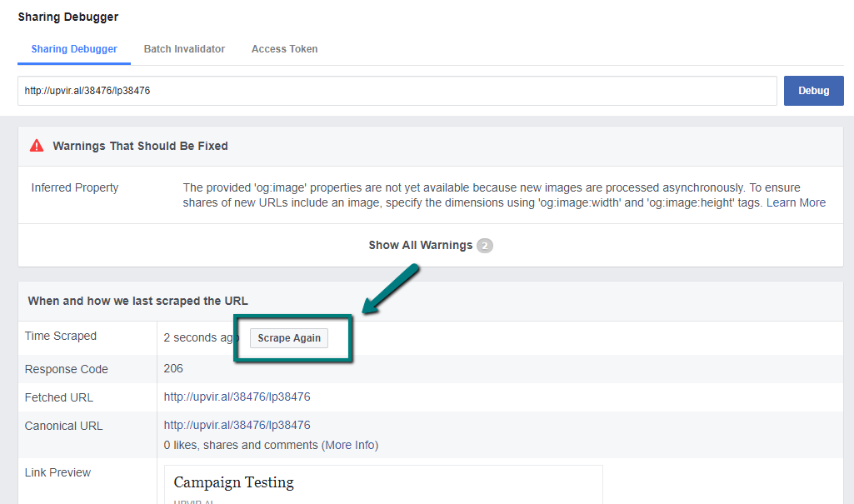Open the Learn More link
This screenshot has height=504, width=854.
click(796, 202)
